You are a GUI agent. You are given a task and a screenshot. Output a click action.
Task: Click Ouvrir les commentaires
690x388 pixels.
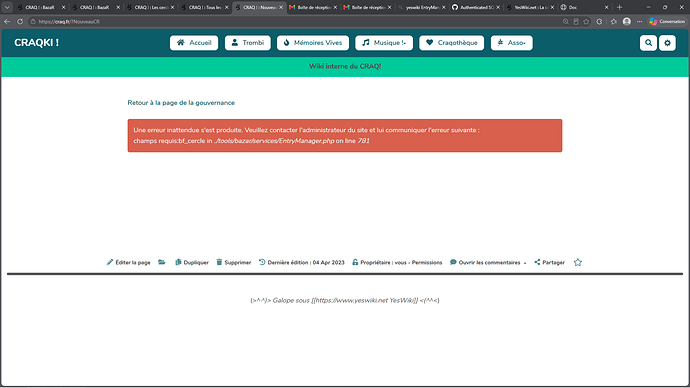pyautogui.click(x=485, y=262)
